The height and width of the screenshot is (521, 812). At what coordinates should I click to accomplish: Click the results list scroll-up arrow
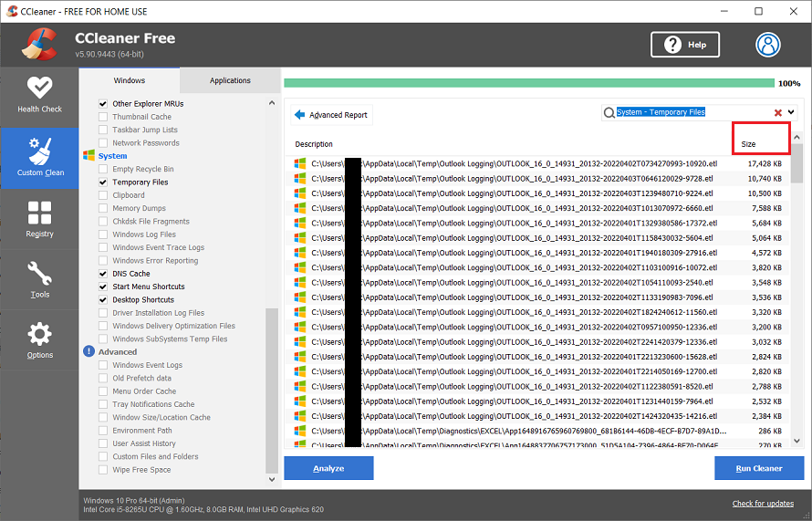(797, 137)
